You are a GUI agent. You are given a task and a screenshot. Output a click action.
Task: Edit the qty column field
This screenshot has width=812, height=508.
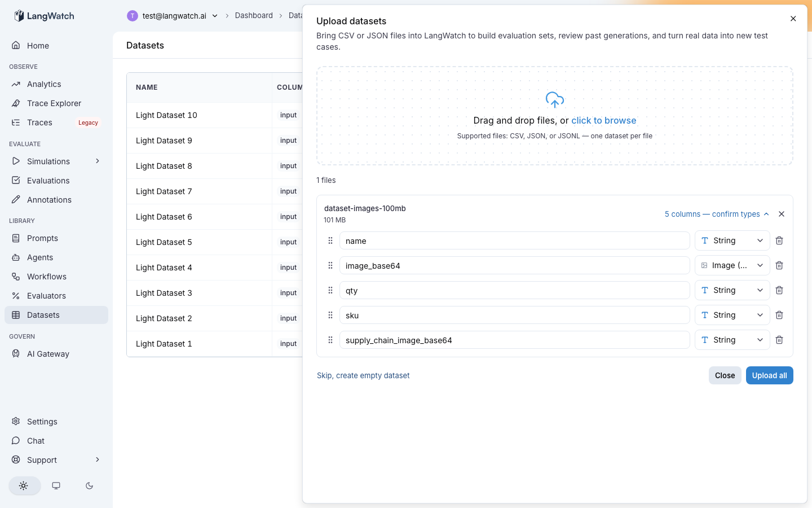point(515,290)
